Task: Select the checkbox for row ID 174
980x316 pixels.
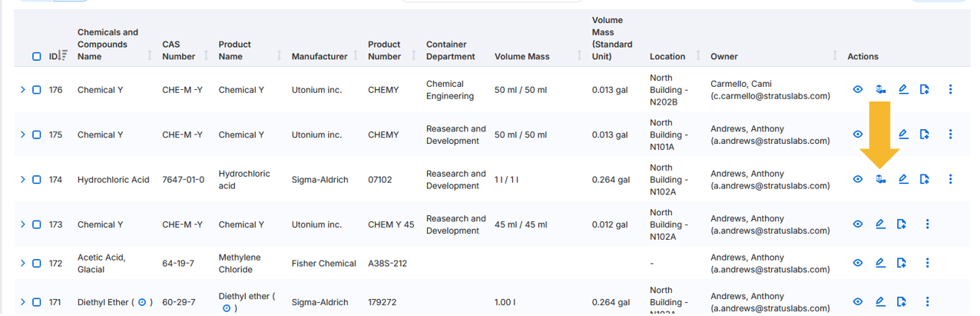Action: [x=36, y=180]
